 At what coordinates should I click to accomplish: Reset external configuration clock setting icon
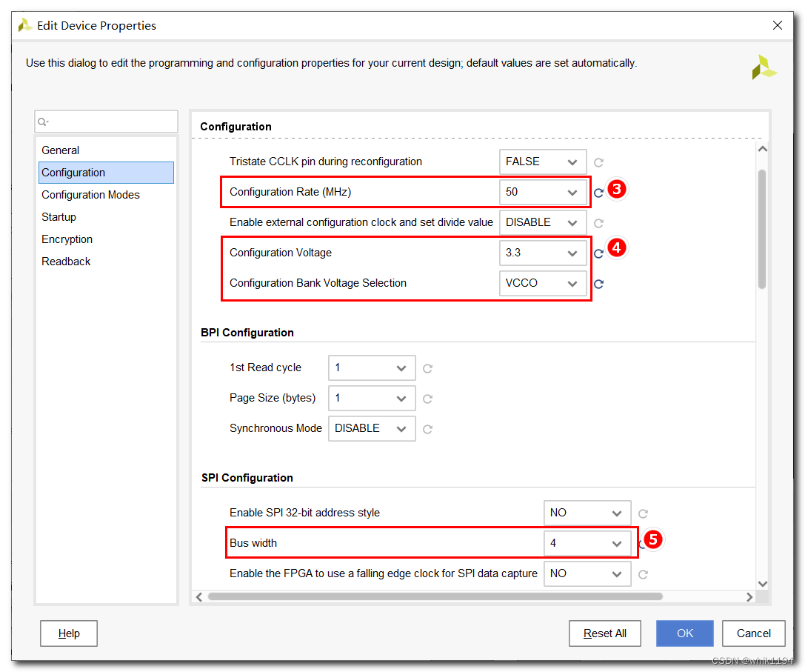pos(598,223)
